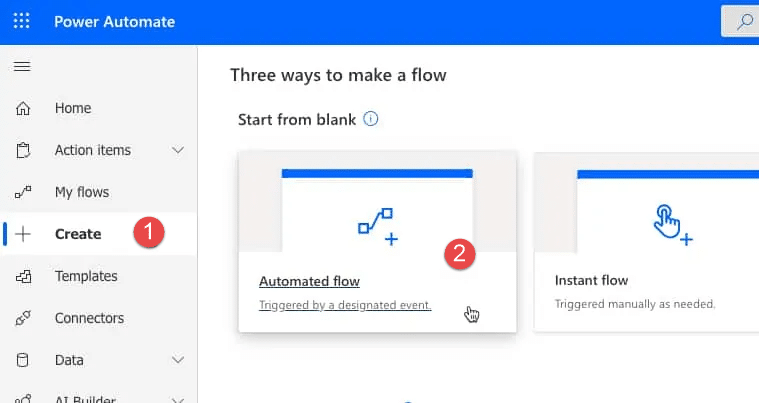Click the AI Builder icon
759x403 pixels.
click(23, 399)
